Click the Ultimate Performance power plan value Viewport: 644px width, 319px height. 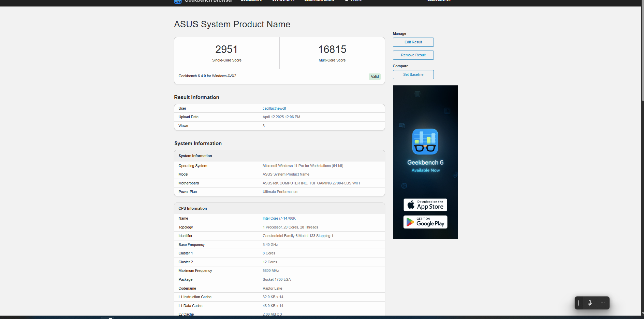[280, 192]
